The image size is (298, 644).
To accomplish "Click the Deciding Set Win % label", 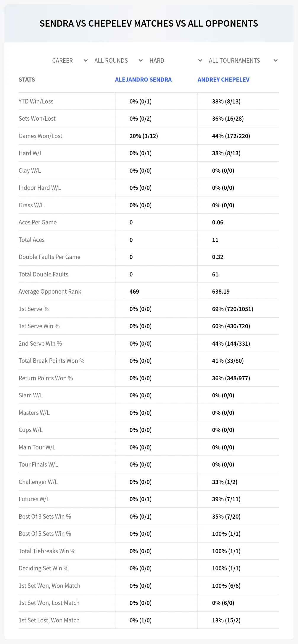I will (44, 568).
